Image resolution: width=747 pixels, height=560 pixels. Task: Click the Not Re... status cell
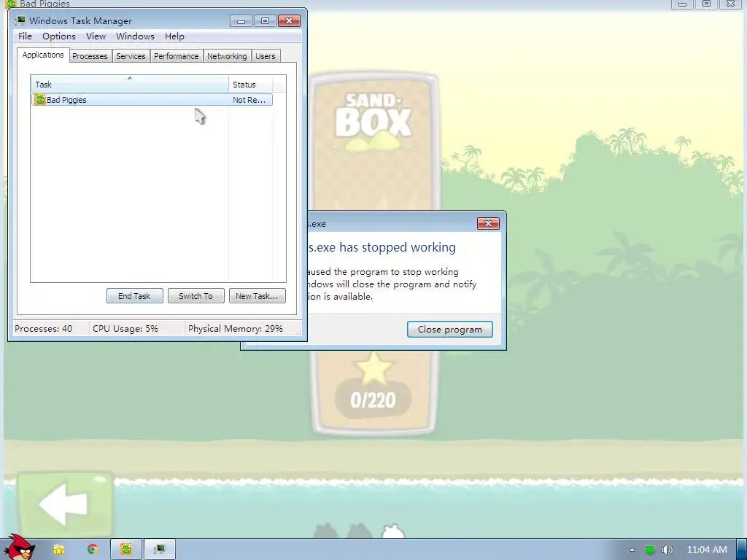pos(249,99)
